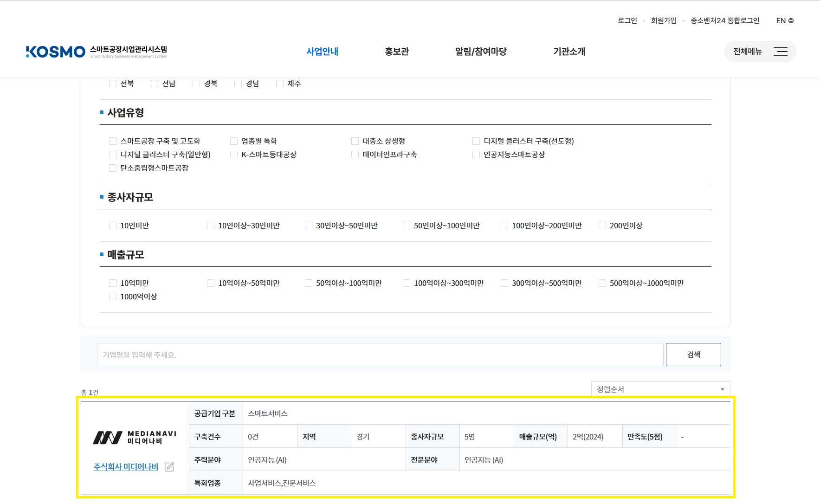This screenshot has height=504, width=820.
Task: Open the 사업안내 menu
Action: pos(322,52)
